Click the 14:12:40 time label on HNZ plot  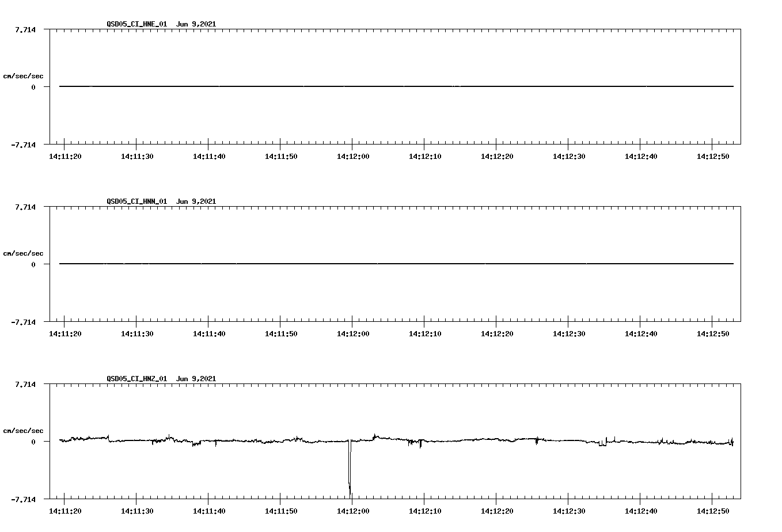point(641,511)
